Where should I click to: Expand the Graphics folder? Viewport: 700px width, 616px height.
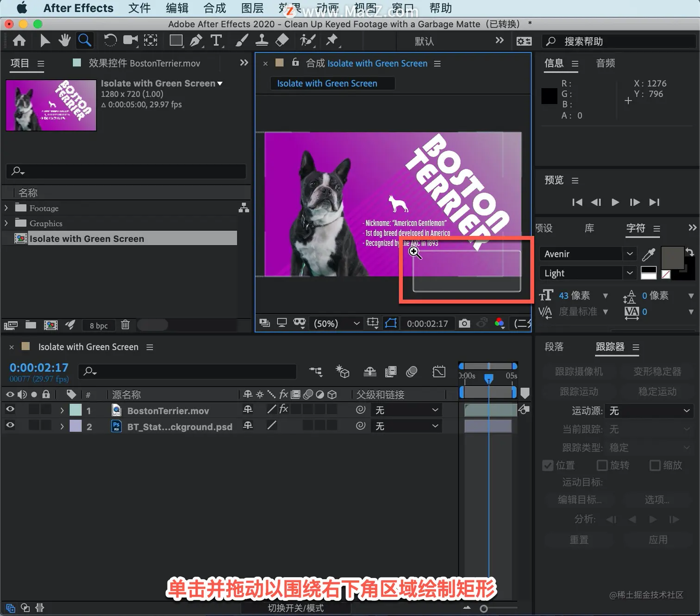click(x=6, y=223)
